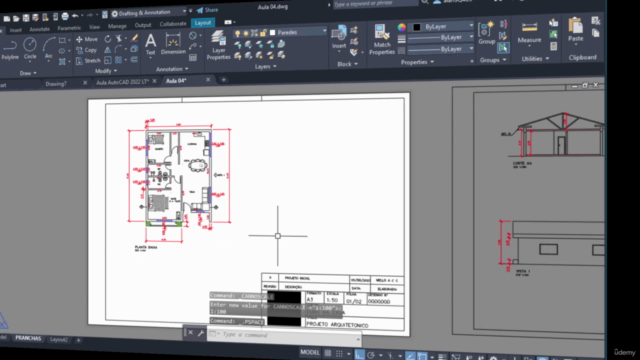
Task: Open the linetype ByLayer dropdown
Action: click(471, 48)
